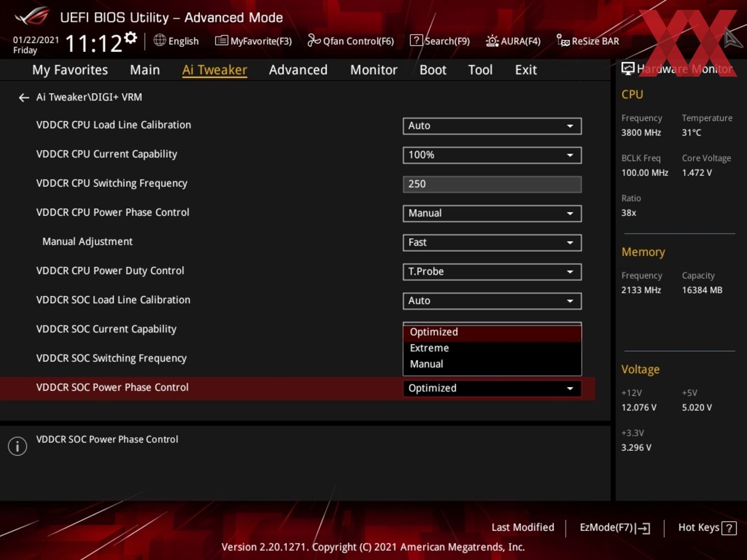Switch to Main tab
Viewport: 747px width, 560px height.
tap(145, 70)
